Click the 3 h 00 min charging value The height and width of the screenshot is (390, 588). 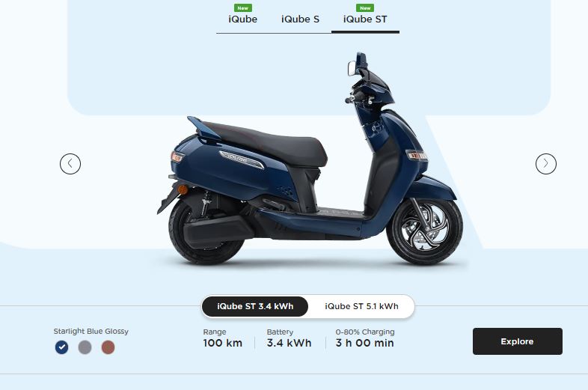coord(365,343)
